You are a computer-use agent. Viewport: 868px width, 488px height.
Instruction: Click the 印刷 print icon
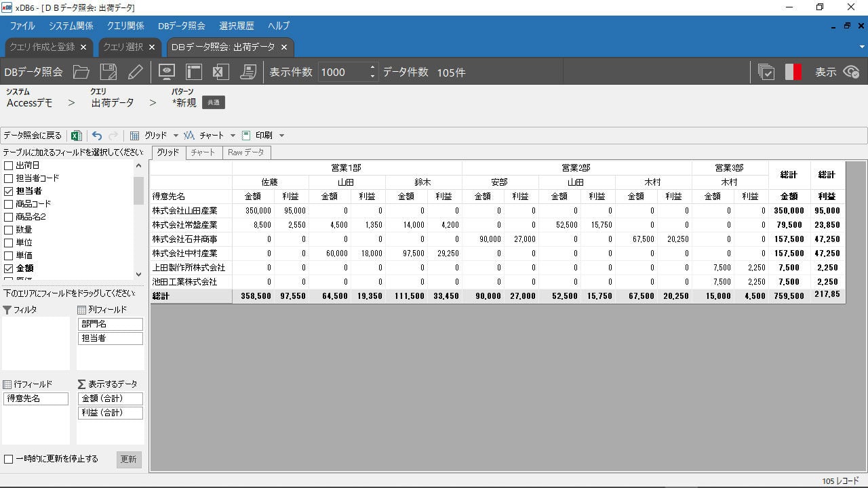pos(246,136)
